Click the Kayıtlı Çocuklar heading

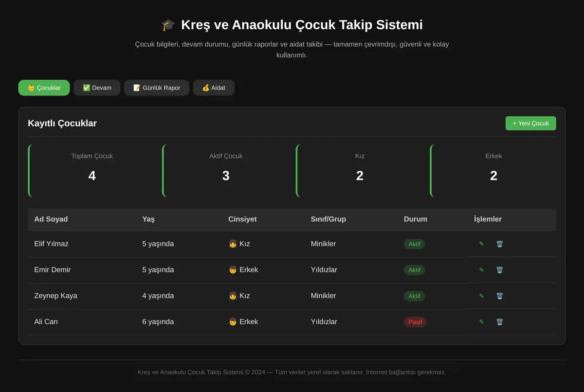click(62, 124)
